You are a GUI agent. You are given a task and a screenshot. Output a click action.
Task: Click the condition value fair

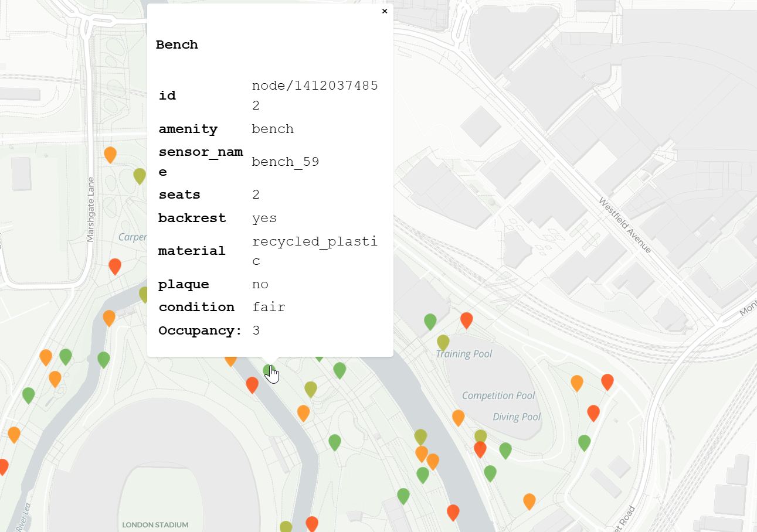269,307
